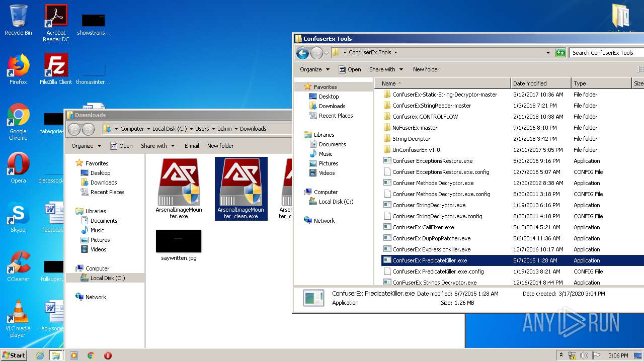
Task: Click New folder in ConfuserEx Tools toolbar
Action: click(426, 69)
